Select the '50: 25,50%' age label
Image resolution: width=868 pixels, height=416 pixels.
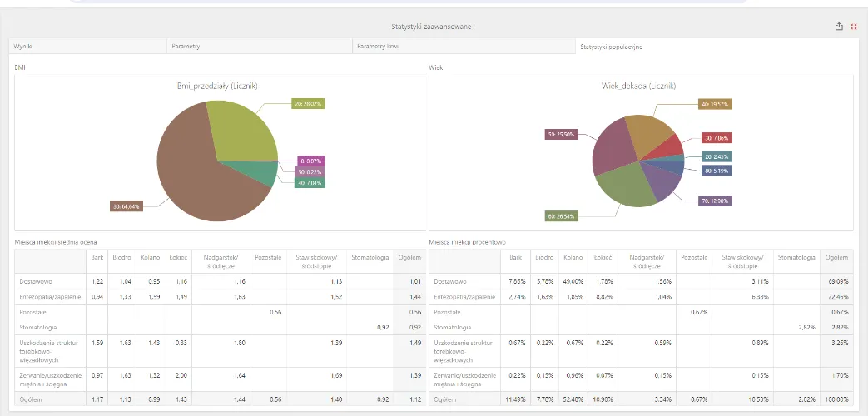click(562, 135)
